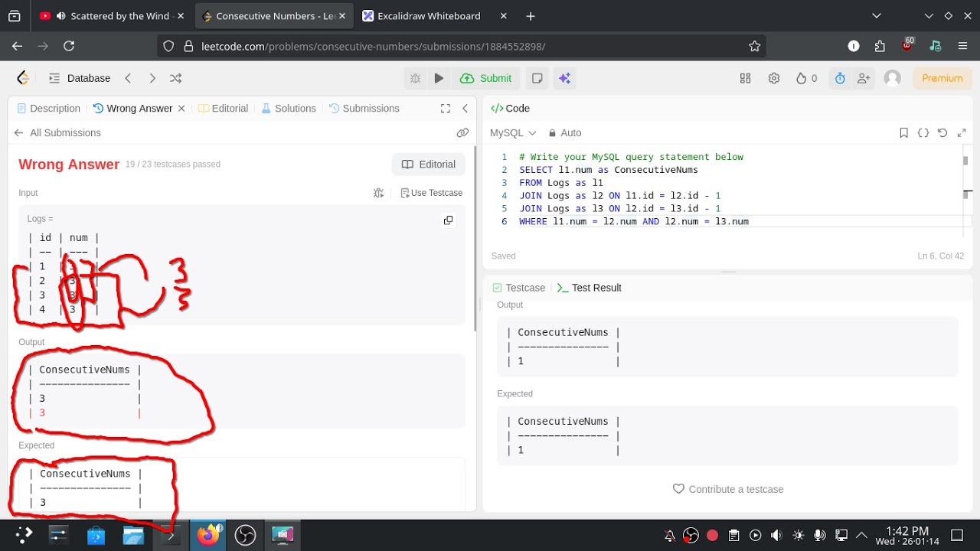980x551 pixels.
Task: Open LeetCode settings gear
Action: pos(774,78)
